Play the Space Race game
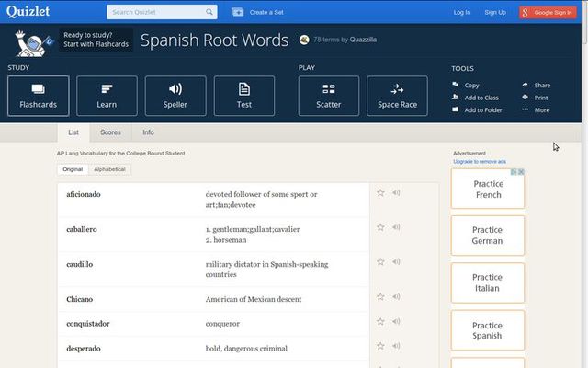The image size is (588, 368). [397, 96]
